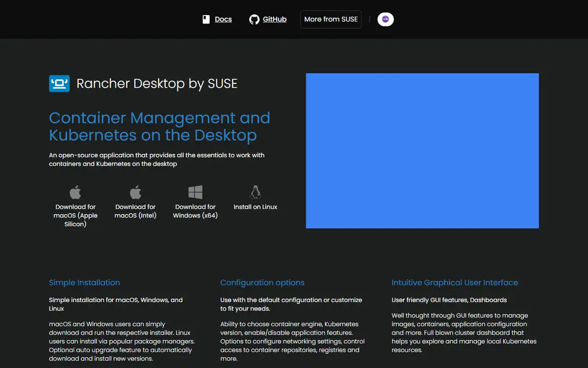Click Intuitive Graphical User Interface heading
Viewport: 588px width, 368px height.
tap(454, 282)
